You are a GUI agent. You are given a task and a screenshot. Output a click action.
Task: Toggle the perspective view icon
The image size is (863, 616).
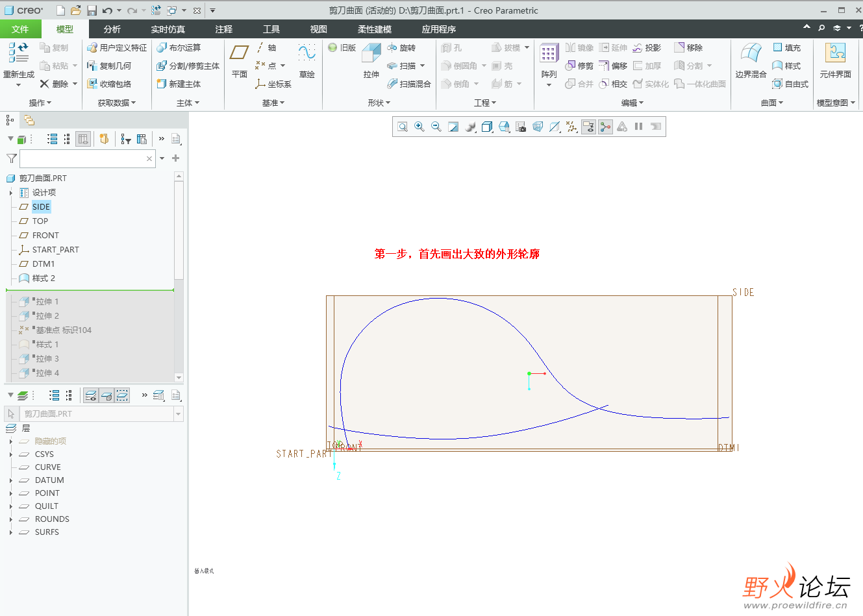tap(538, 127)
